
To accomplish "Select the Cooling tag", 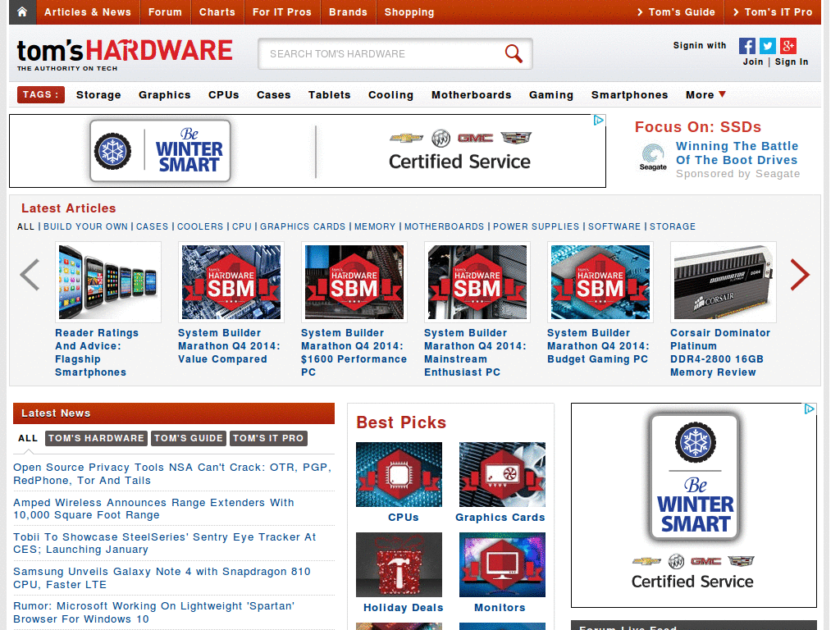I will click(x=390, y=95).
